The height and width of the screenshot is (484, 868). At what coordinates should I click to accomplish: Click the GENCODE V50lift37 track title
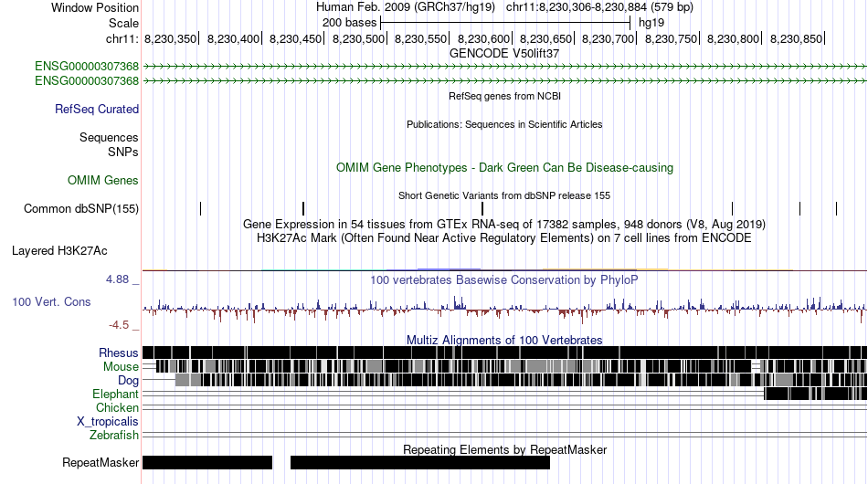coord(504,54)
